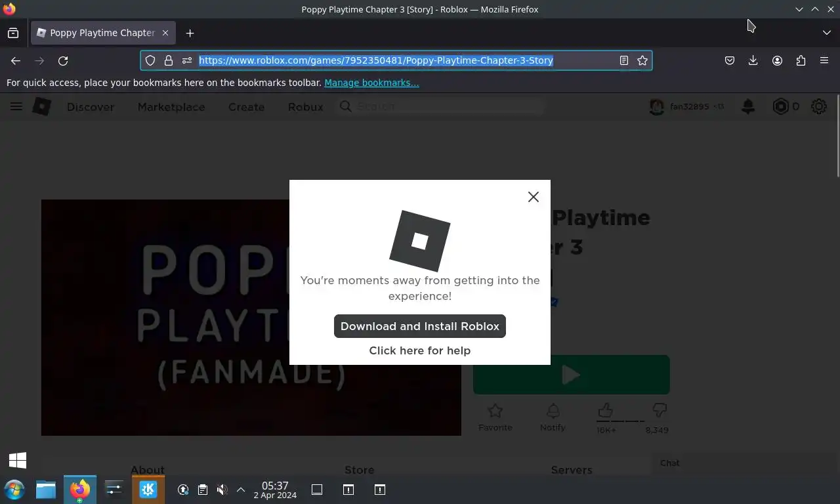Like the experience with thumbs up
The width and height of the screenshot is (840, 504).
[x=606, y=411]
